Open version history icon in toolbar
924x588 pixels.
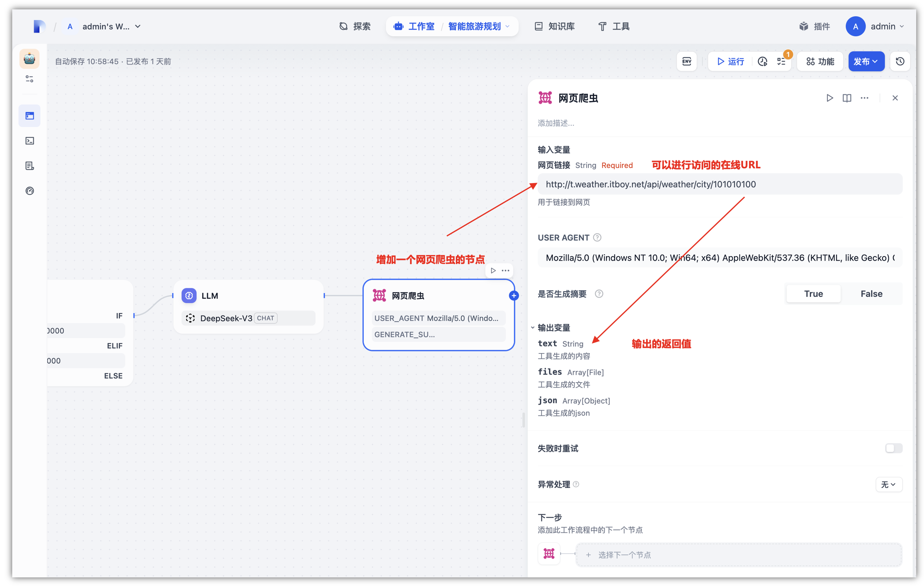[x=900, y=61]
